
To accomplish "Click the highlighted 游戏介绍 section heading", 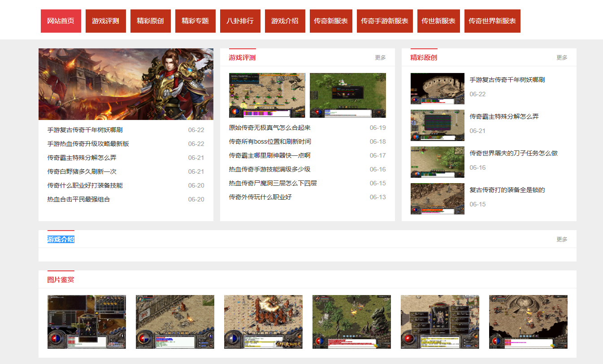I will click(61, 240).
